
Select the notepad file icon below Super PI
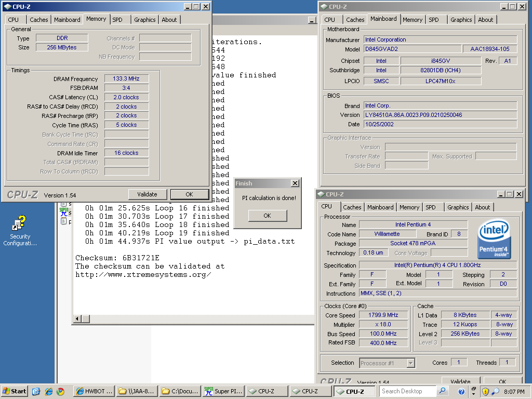63,221
